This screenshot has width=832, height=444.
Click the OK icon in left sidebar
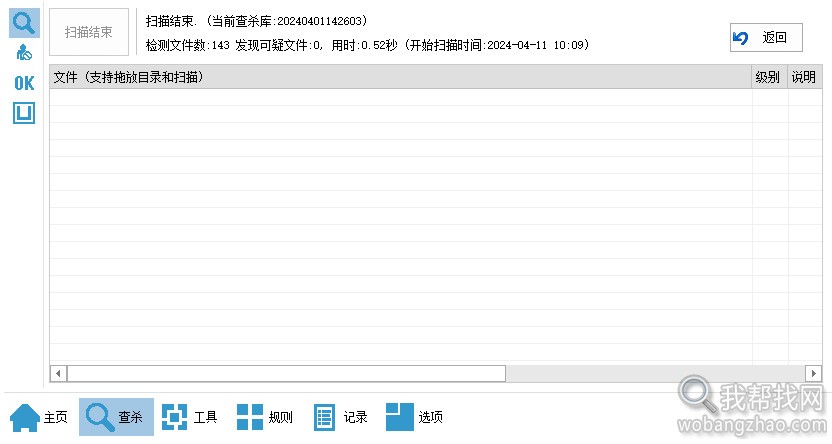24,83
